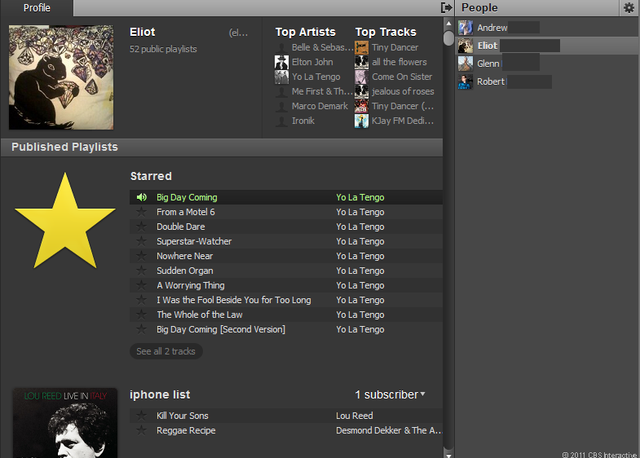Open Eliot's large profile picture
The image size is (640, 458).
point(61,77)
